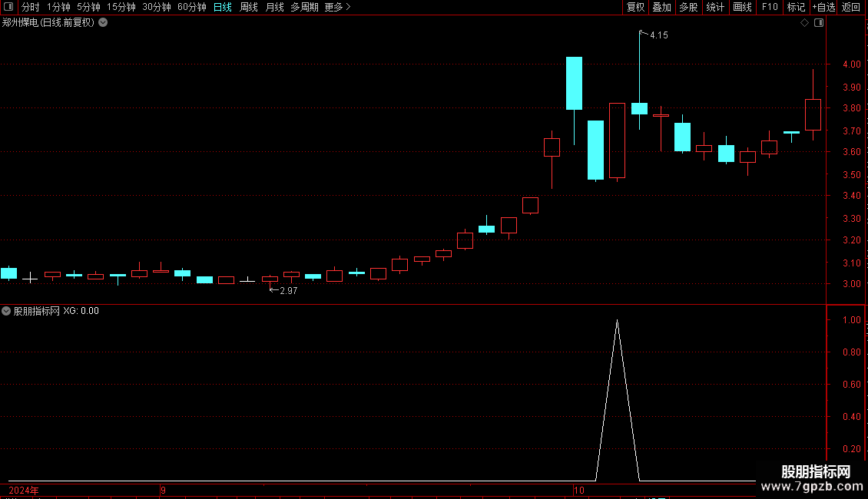The height and width of the screenshot is (499, 868).
Task: Click the 4.00 price axis label
Action: click(x=851, y=64)
